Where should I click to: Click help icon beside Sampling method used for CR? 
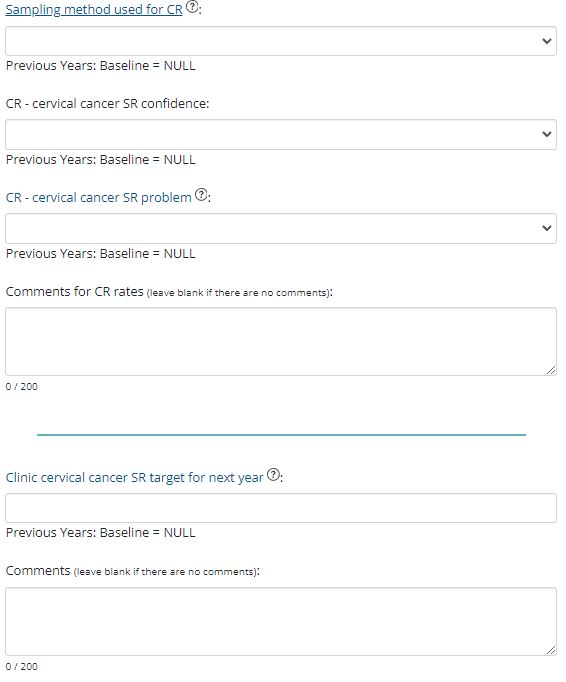[192, 7]
